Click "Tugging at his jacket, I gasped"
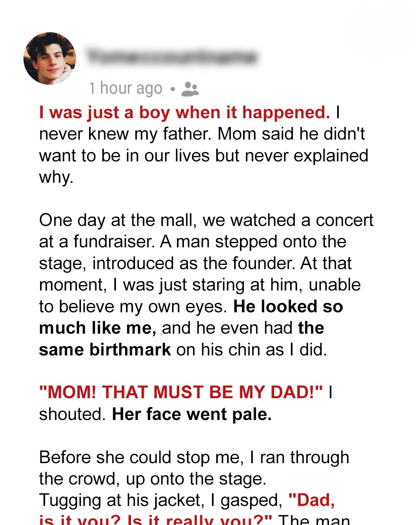Viewport: 420px width, 525px height. (161, 500)
